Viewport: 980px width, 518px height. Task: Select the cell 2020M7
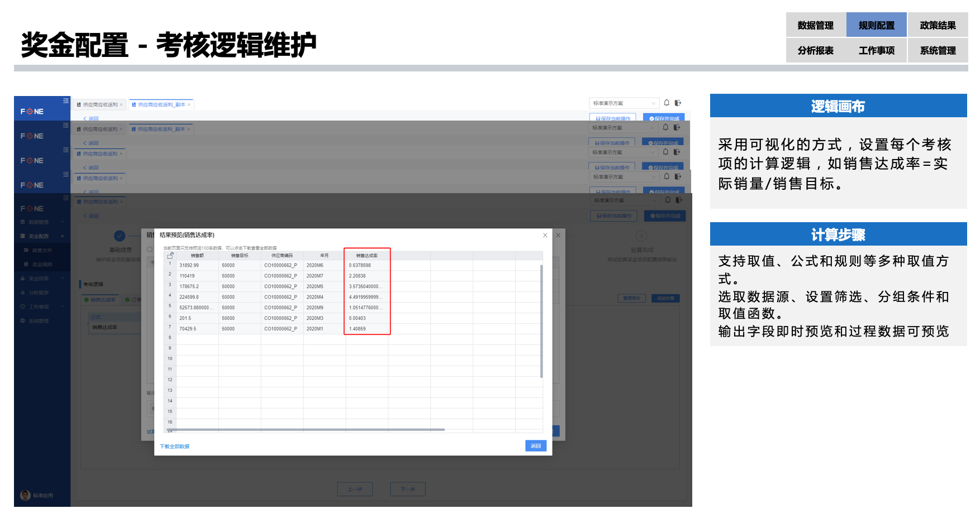point(325,276)
